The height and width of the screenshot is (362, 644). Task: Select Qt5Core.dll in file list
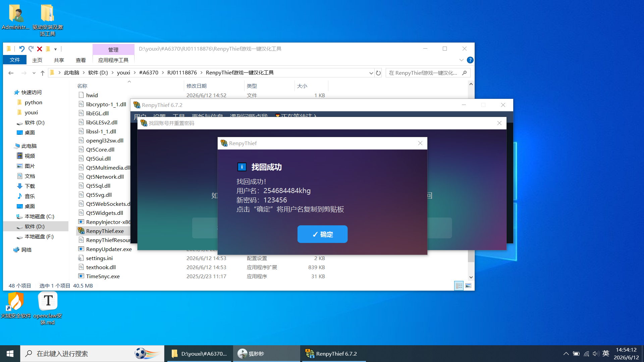pos(100,149)
